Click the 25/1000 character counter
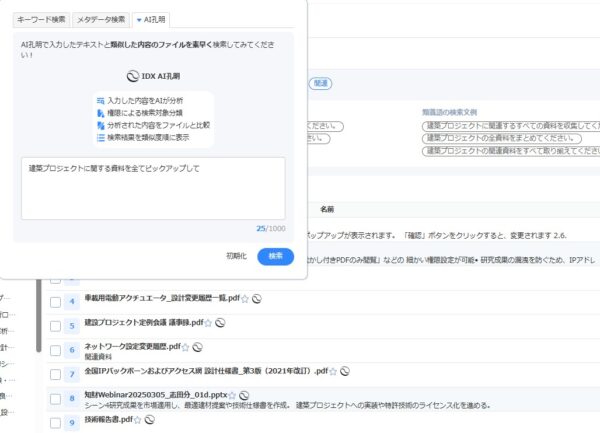 271,229
